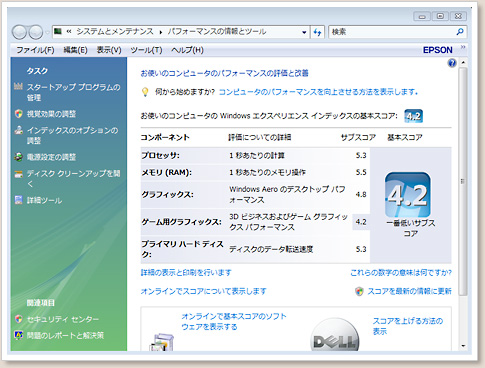
Task: Click the software box thumbnail at bottom
Action: pyautogui.click(x=162, y=342)
